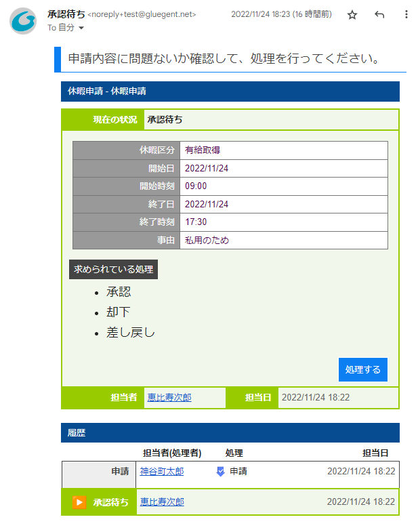Viewport: 418px width, 532px height.
Task: Open 神谷町太郎 link in history
Action: pyautogui.click(x=161, y=471)
